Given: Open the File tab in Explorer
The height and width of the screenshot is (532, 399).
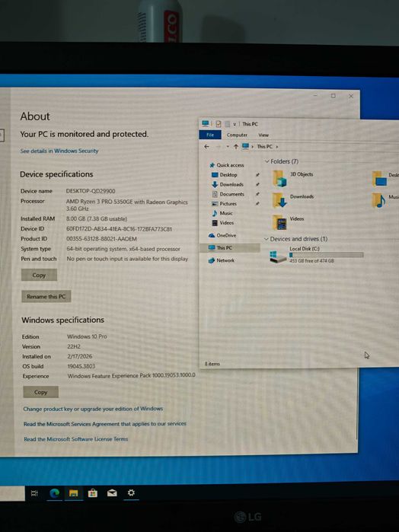Looking at the screenshot, I should pos(210,135).
